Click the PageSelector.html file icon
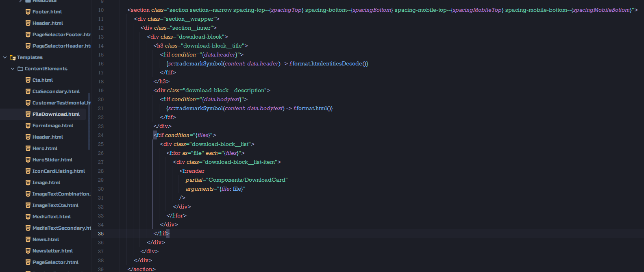 tap(28, 262)
